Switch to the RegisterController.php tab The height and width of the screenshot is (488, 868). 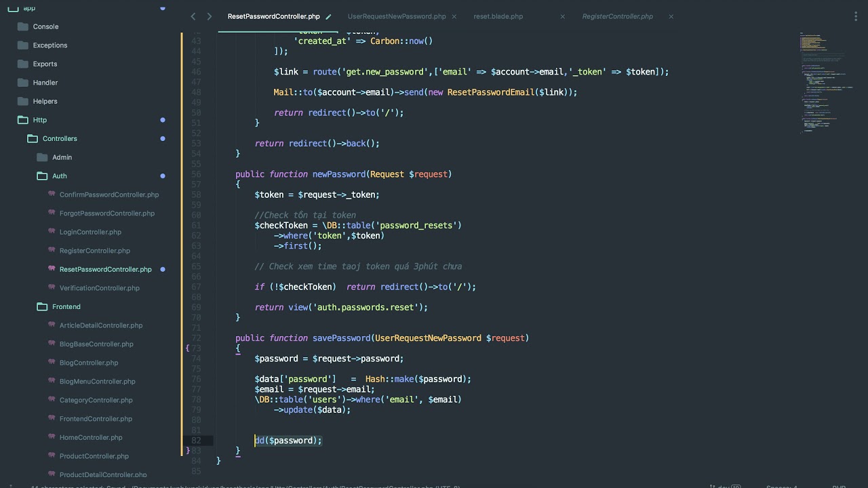tap(617, 16)
